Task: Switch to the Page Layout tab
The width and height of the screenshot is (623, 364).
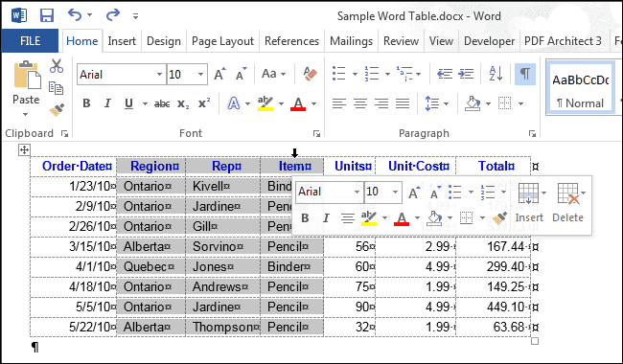Action: [222, 41]
